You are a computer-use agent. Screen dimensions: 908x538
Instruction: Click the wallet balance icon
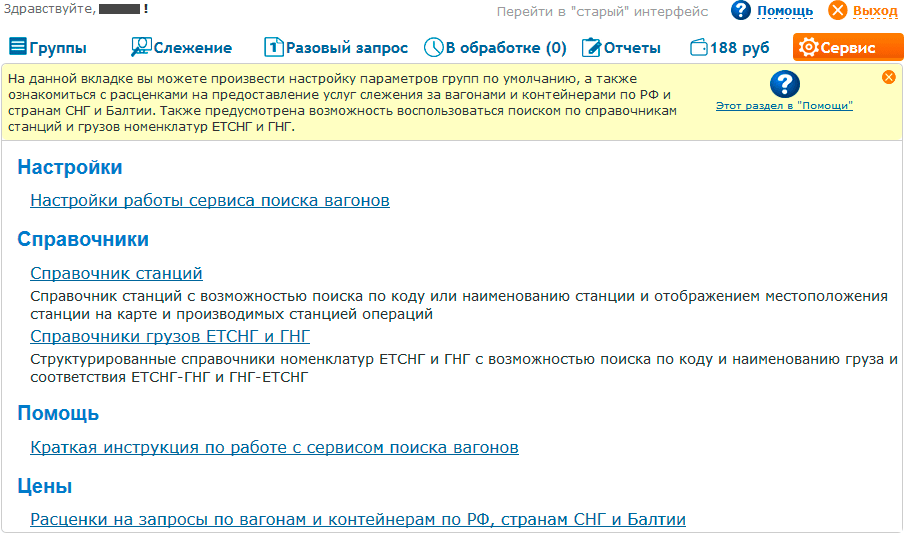(x=699, y=47)
